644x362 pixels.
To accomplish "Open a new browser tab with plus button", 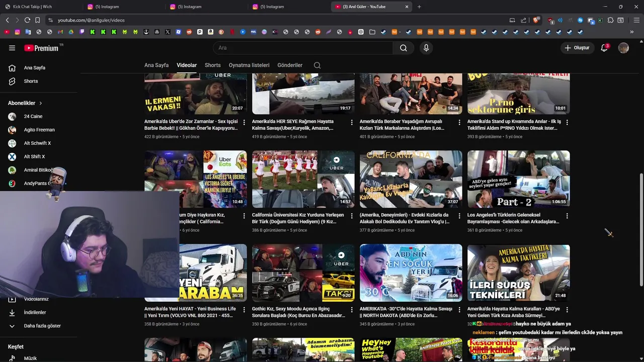I will pyautogui.click(x=419, y=7).
